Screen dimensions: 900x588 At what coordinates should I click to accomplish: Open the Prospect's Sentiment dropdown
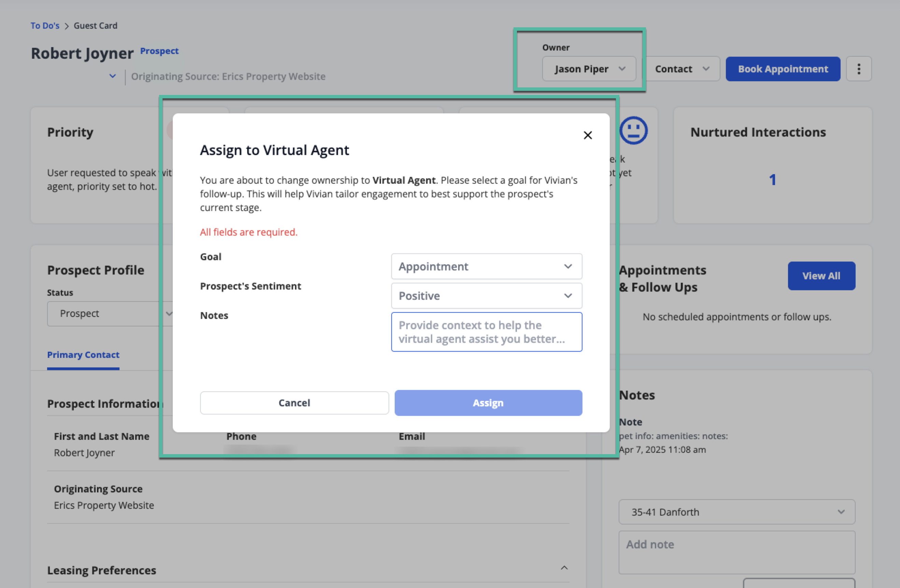487,296
